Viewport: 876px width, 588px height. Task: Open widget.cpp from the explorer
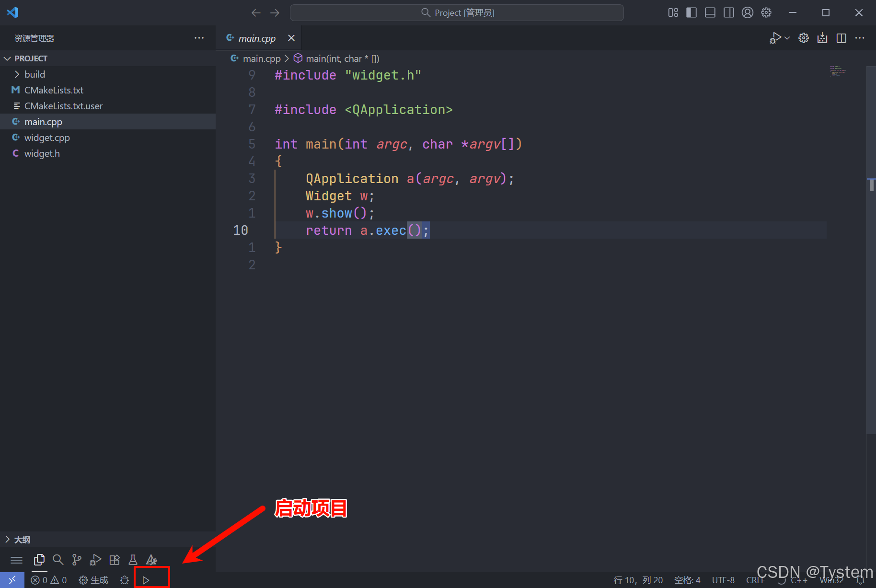tap(108, 138)
